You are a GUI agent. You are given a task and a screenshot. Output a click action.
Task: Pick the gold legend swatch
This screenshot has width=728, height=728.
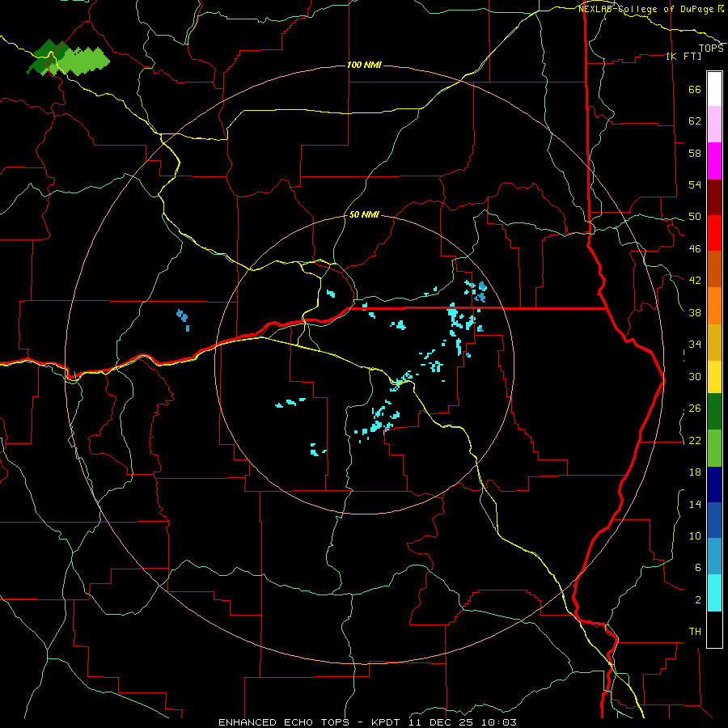[x=714, y=343]
